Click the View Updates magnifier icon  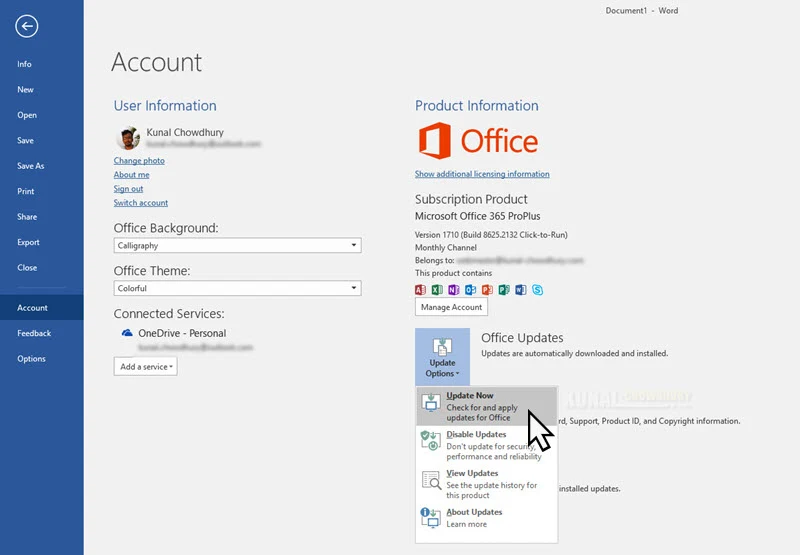(x=431, y=480)
